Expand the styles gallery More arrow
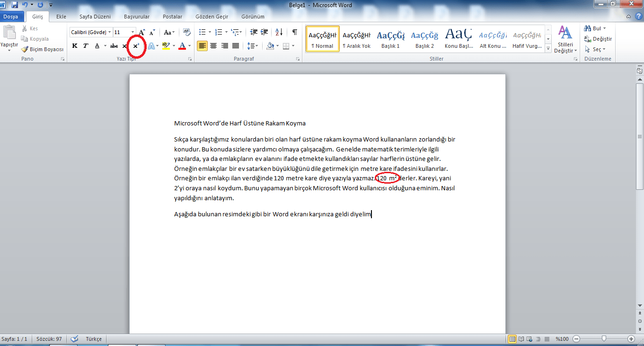644x346 pixels. tap(548, 49)
